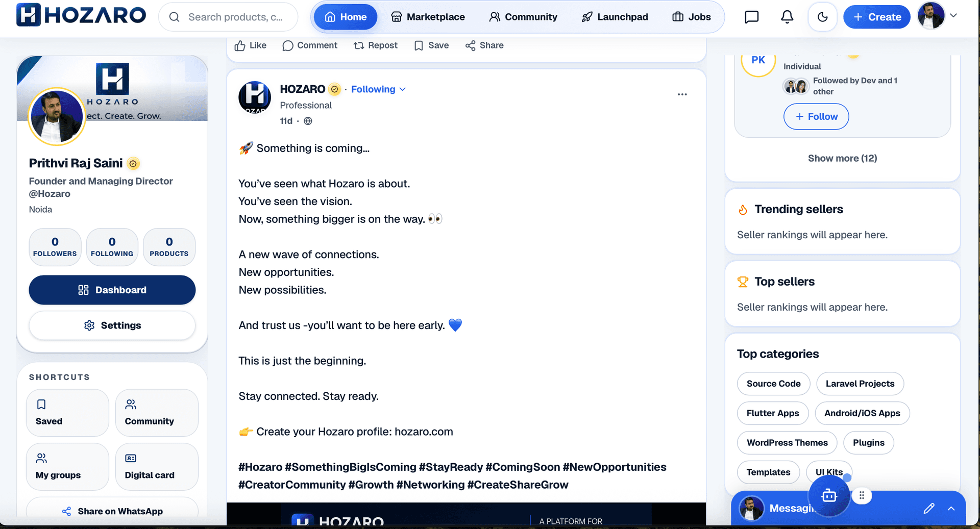Open Settings

pyautogui.click(x=112, y=325)
